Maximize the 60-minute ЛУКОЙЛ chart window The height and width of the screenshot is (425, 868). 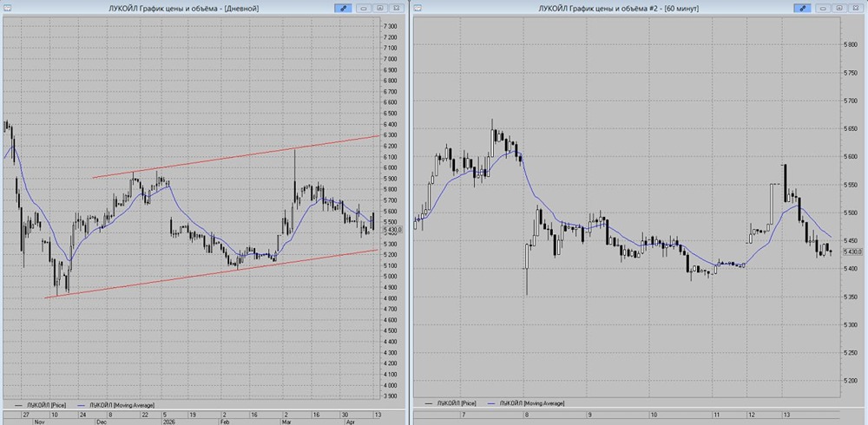[x=839, y=9]
